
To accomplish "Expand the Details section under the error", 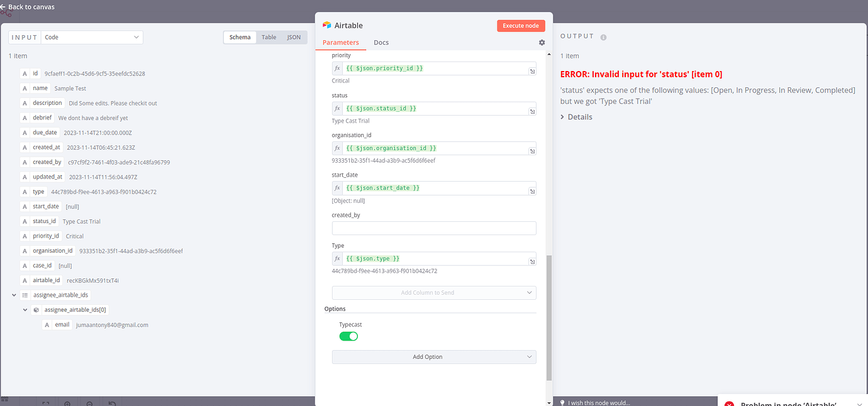I will point(576,116).
